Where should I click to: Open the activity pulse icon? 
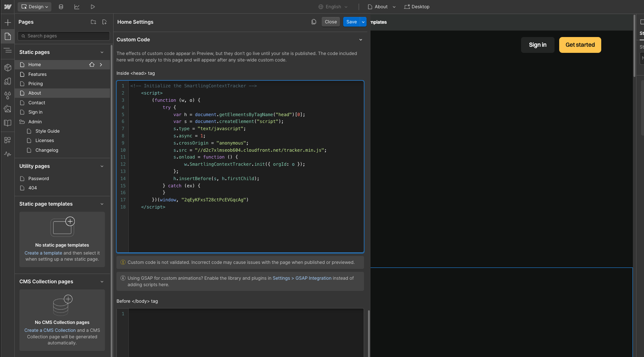(8, 154)
